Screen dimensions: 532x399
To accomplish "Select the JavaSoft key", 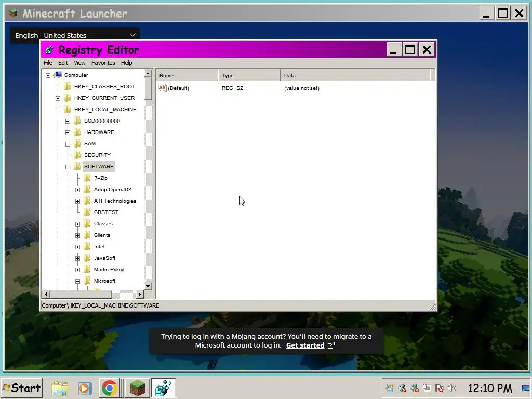I will pyautogui.click(x=104, y=258).
